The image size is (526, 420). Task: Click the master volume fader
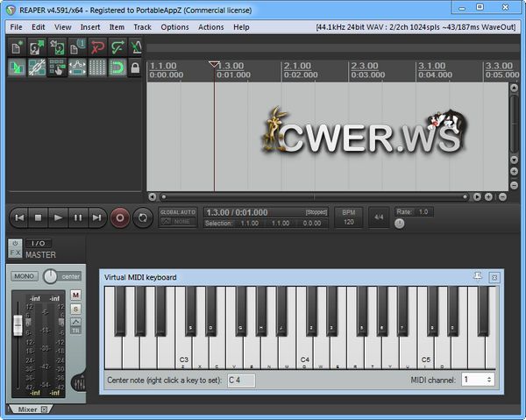[17, 326]
